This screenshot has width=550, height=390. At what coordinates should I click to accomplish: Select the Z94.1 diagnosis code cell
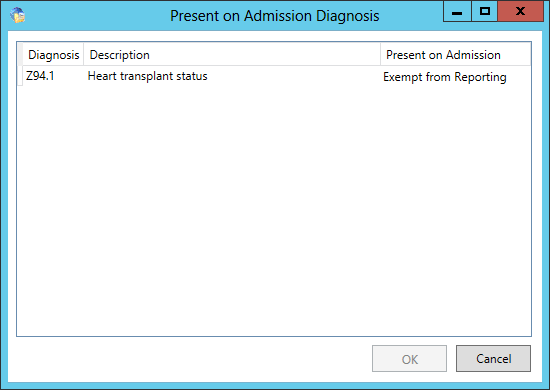(40, 76)
